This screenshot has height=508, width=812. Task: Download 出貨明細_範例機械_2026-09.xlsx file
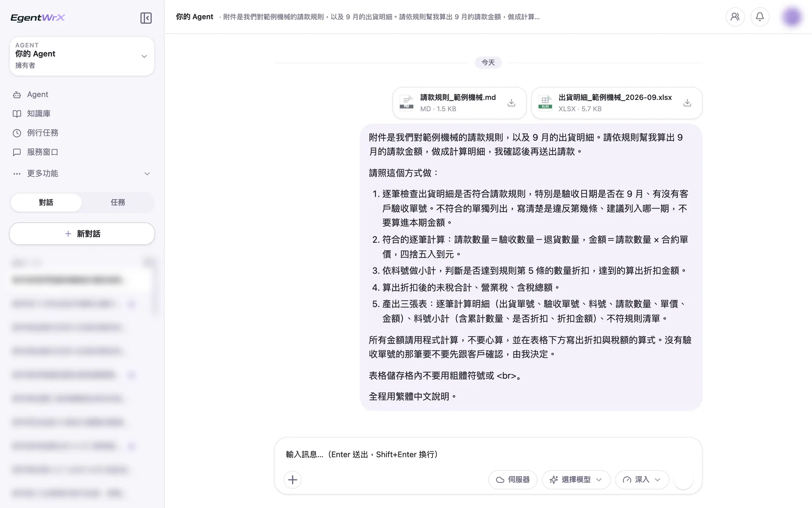click(687, 103)
